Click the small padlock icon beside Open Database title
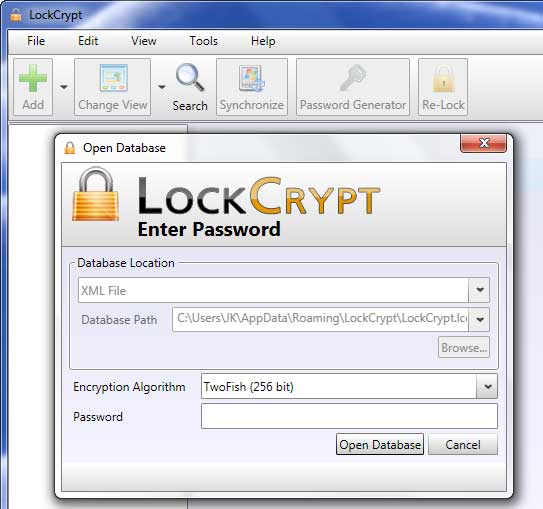 click(70, 148)
